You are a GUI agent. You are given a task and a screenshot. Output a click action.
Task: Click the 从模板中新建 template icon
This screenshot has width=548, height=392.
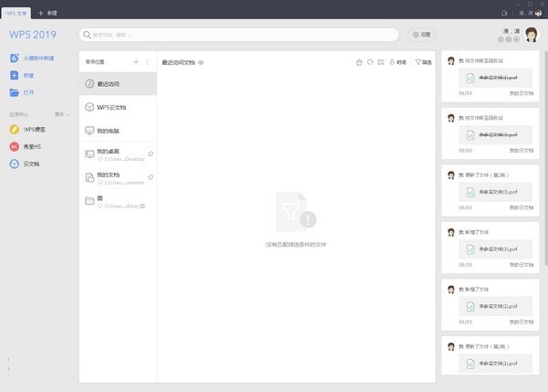(15, 58)
